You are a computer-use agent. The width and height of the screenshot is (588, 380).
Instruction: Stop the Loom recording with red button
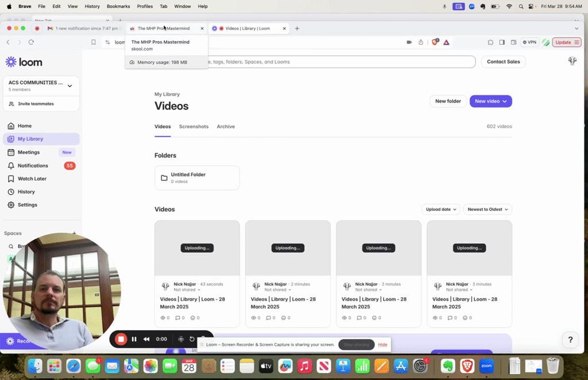121,339
